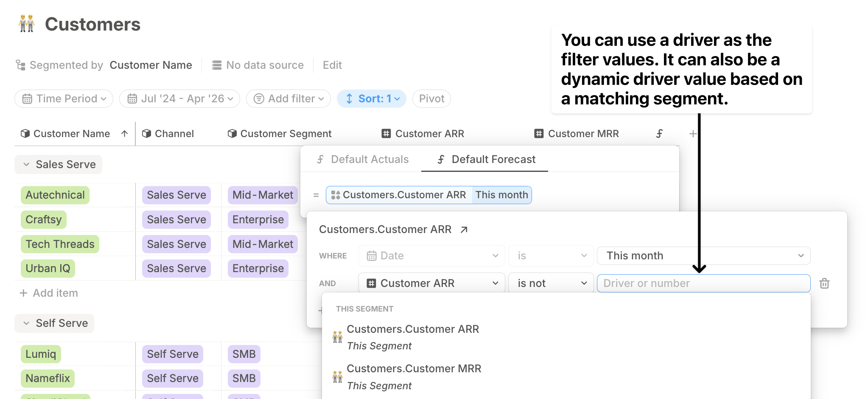
Task: Open Customers.Customer ARR via the arrow link icon
Action: click(x=464, y=230)
